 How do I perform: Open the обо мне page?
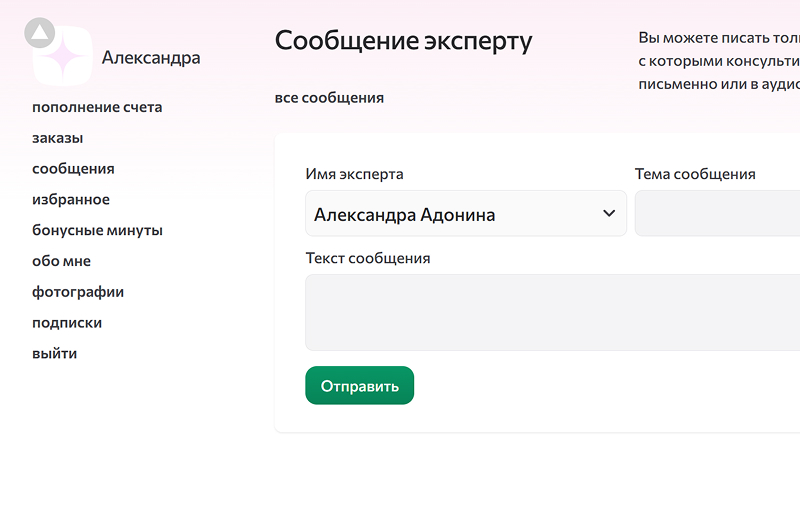61,262
